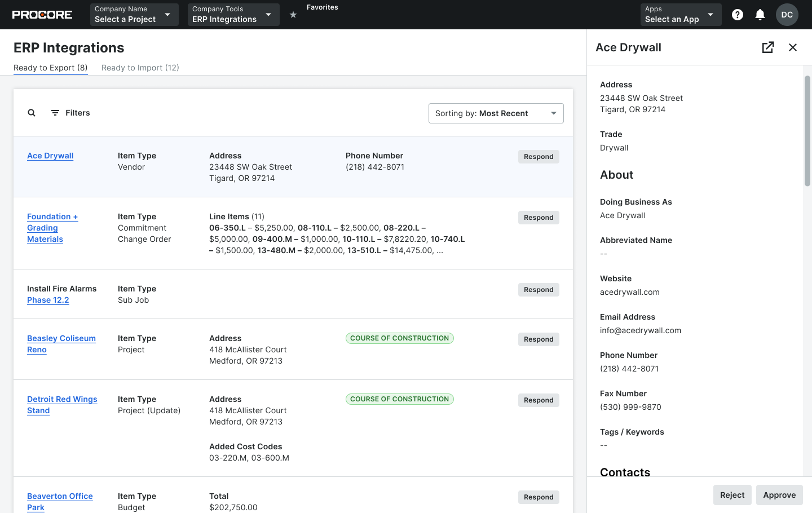Click Respond for Beaverton Office Park
This screenshot has width=812, height=513.
(x=539, y=497)
